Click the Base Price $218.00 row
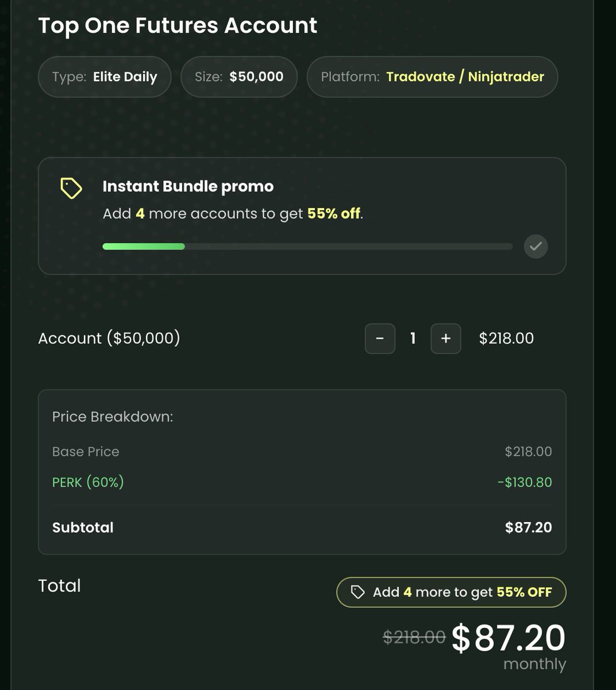Image resolution: width=616 pixels, height=690 pixels. (302, 451)
